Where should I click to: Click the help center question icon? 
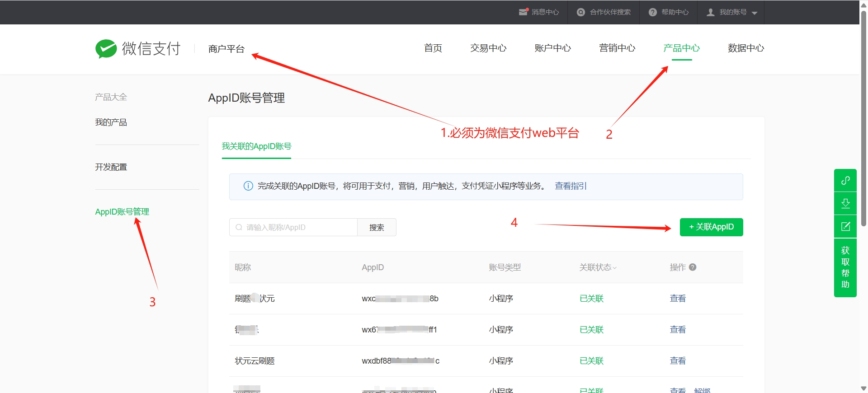click(x=652, y=12)
